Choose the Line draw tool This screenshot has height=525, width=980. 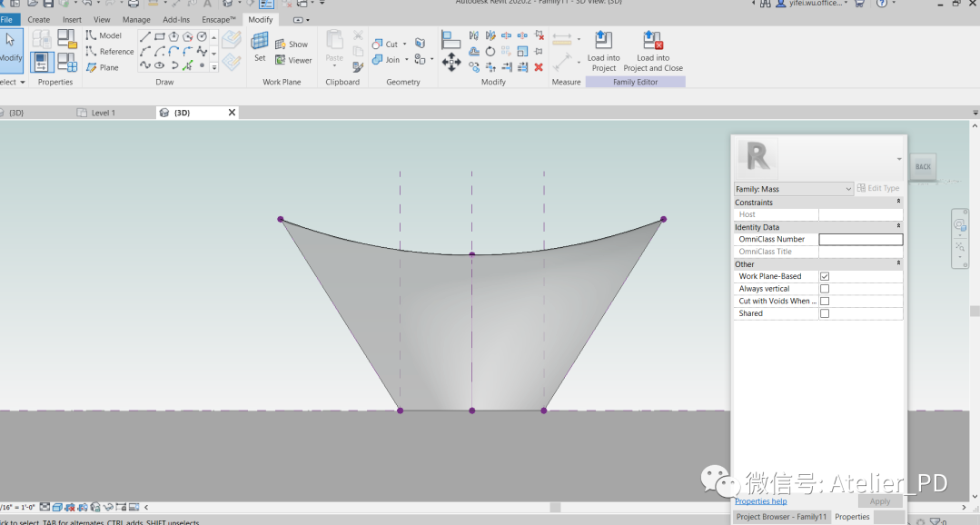click(145, 37)
